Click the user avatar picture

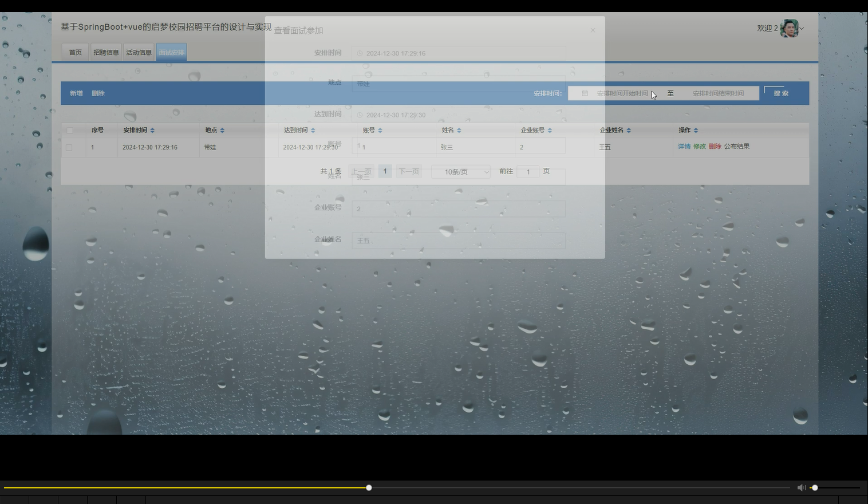(789, 28)
